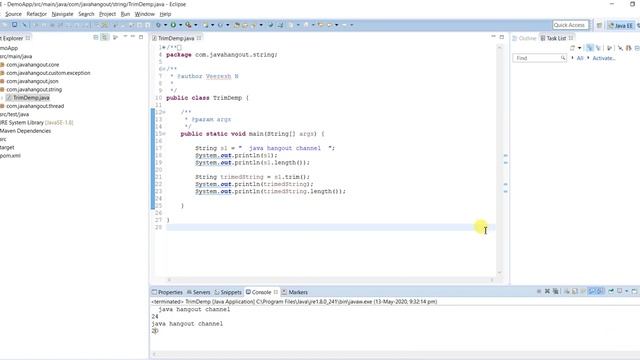Open the Refactor menu
Image resolution: width=640 pixels, height=360 pixels.
coord(36,14)
